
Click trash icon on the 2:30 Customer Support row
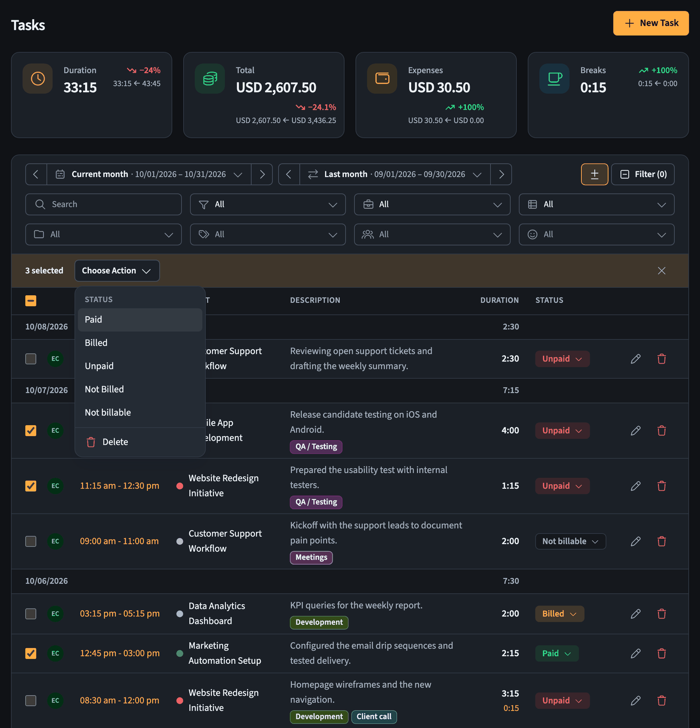(x=661, y=359)
